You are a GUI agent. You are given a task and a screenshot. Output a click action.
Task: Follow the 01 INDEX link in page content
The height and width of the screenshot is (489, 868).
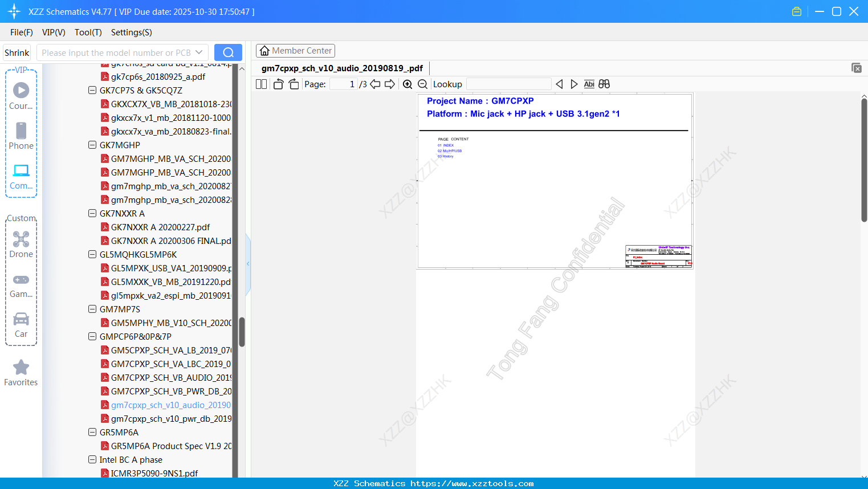click(446, 145)
